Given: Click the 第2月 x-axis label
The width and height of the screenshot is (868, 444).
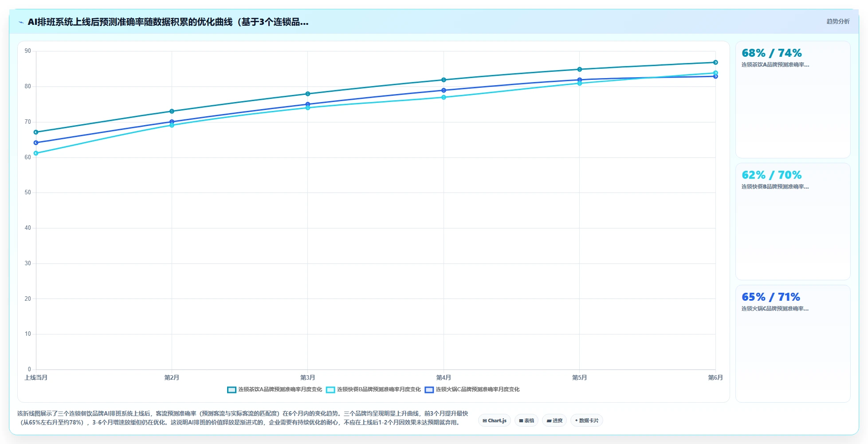Looking at the screenshot, I should (172, 378).
